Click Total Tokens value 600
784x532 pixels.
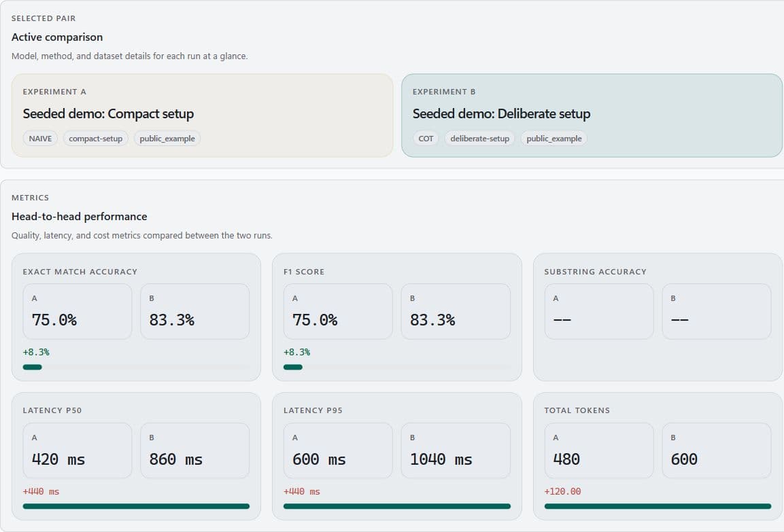684,459
